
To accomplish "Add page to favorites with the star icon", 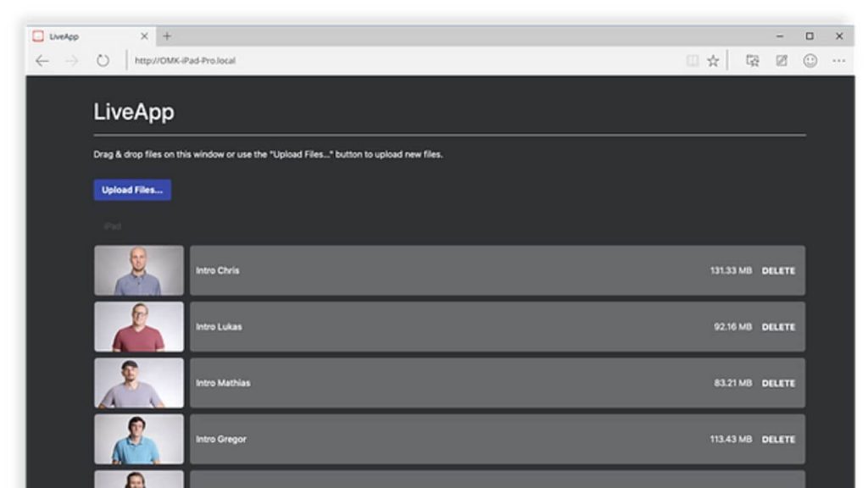I will coord(713,61).
